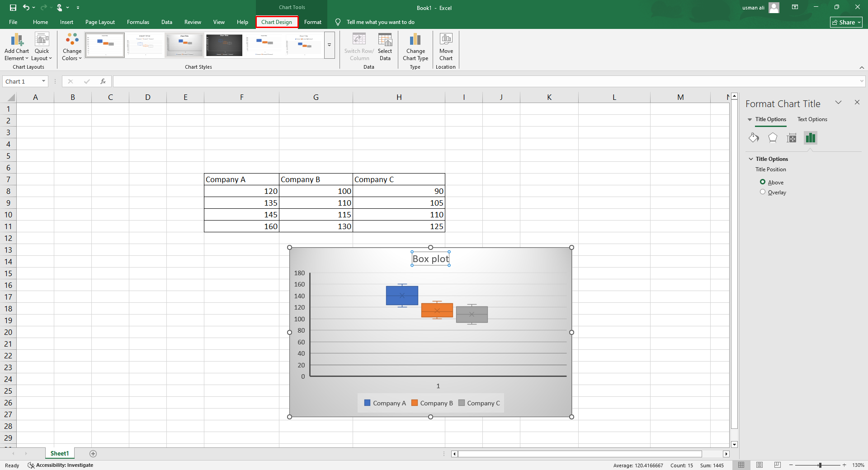The image size is (868, 470).
Task: Click Ribbon Display Options icon
Action: (x=795, y=7)
